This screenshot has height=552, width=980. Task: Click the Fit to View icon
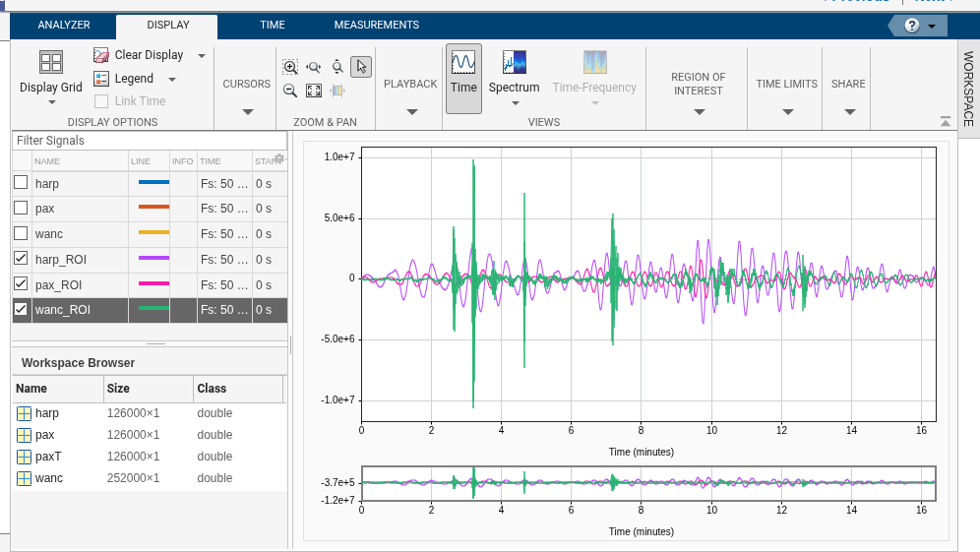click(x=314, y=91)
